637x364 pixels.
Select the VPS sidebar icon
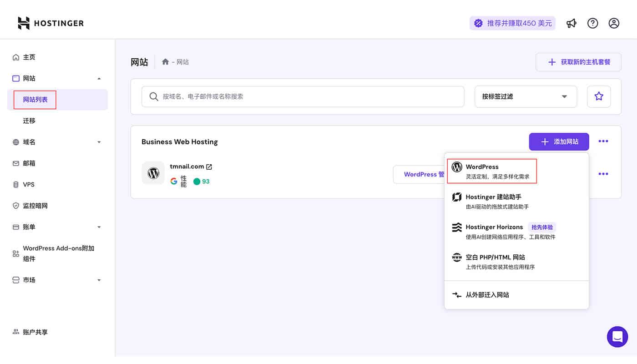pos(16,184)
